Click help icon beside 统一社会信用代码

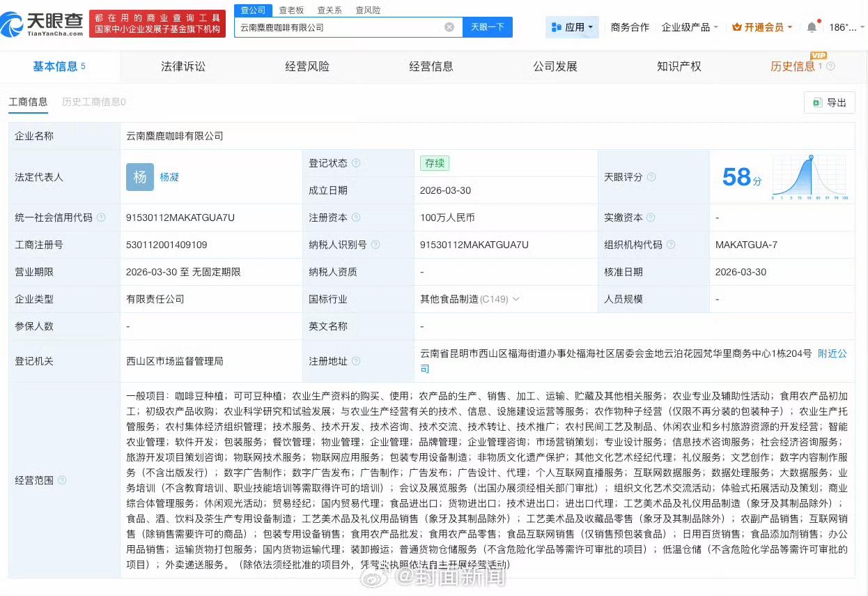[x=102, y=217]
